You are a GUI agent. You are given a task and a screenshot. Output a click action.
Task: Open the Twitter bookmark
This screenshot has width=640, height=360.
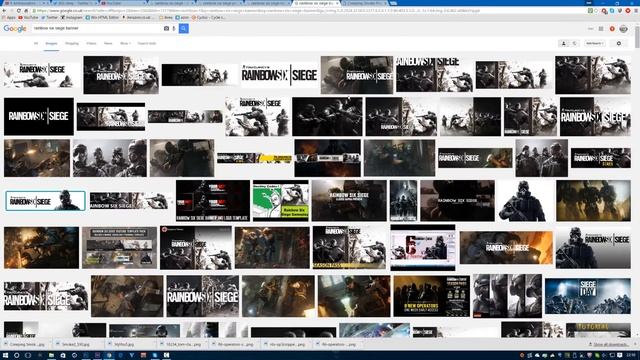point(49,18)
